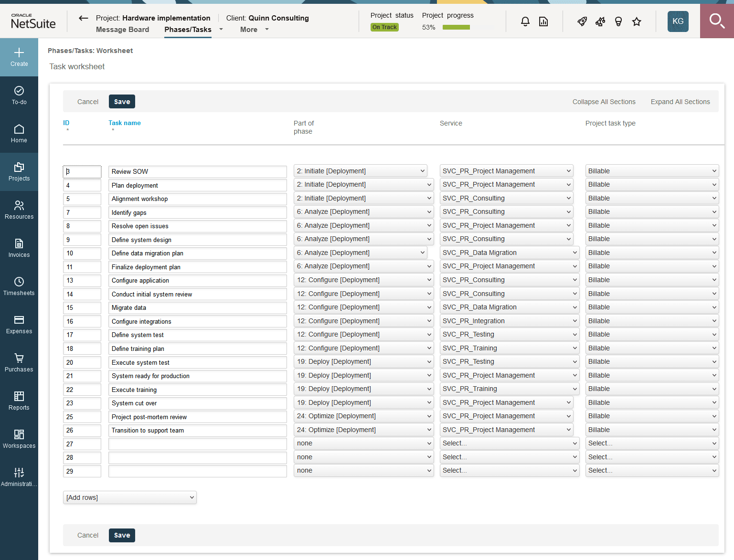The height and width of the screenshot is (560, 734).
Task: Click the top Cancel link
Action: click(x=88, y=102)
